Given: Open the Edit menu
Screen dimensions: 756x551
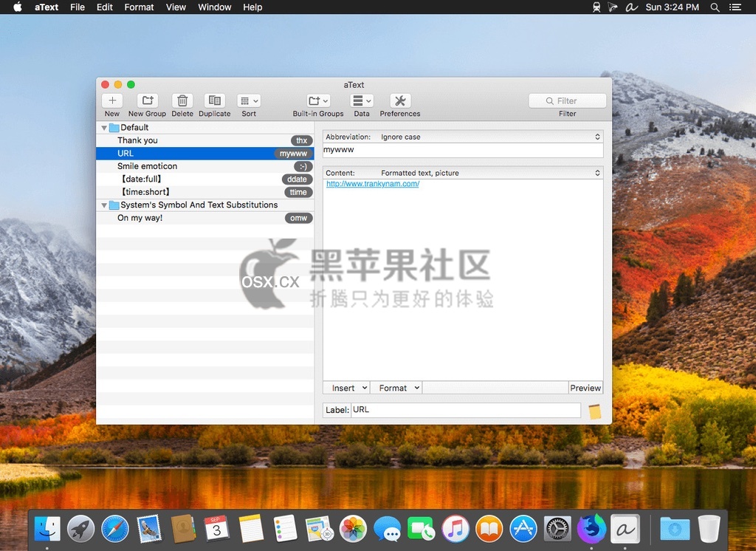Looking at the screenshot, I should 105,7.
